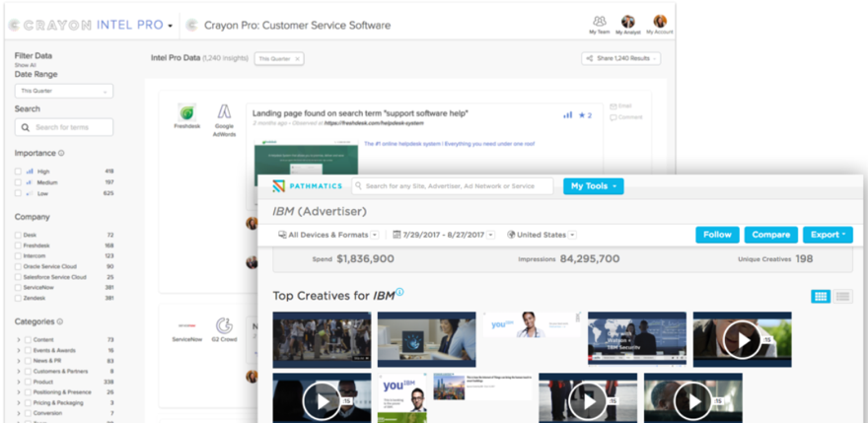Switch Pathmatics creatives to list view
868x423 pixels.
842,296
